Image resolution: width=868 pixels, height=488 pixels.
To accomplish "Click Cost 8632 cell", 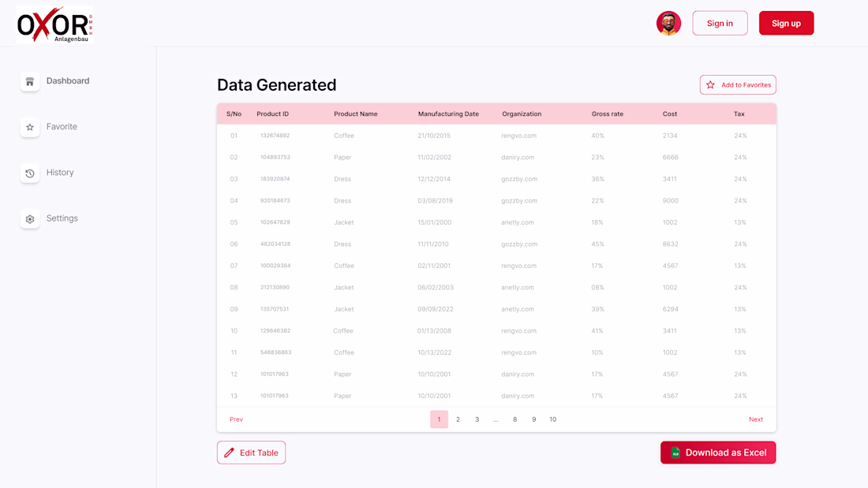I will coord(671,244).
